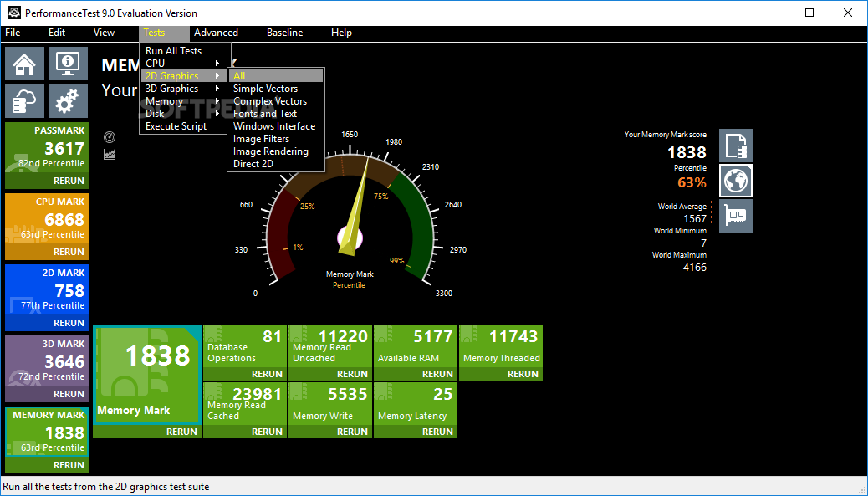Select the PassMark 3617 score tile
Viewport: 868px width, 496px height.
[47, 148]
